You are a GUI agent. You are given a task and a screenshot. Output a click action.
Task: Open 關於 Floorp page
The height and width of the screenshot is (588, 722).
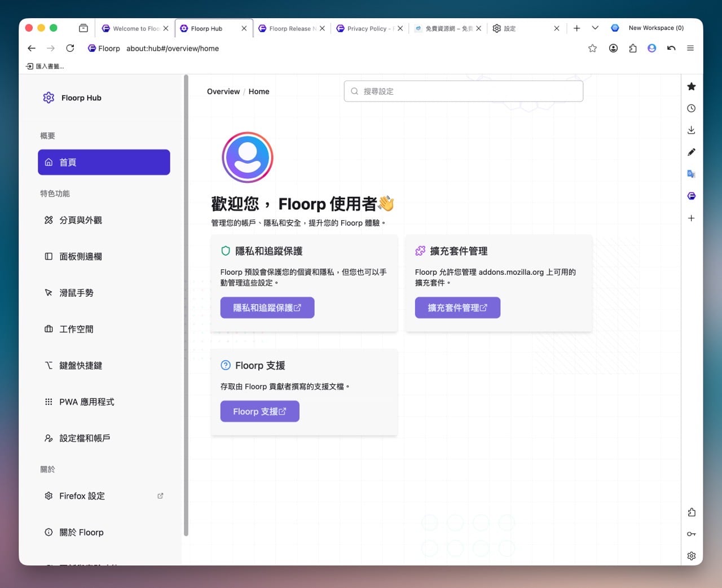104,532
